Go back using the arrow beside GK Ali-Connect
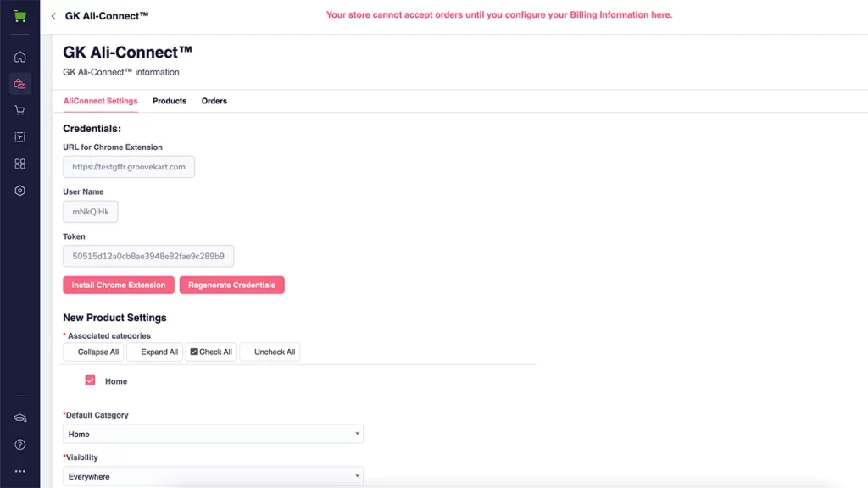 pos(53,16)
